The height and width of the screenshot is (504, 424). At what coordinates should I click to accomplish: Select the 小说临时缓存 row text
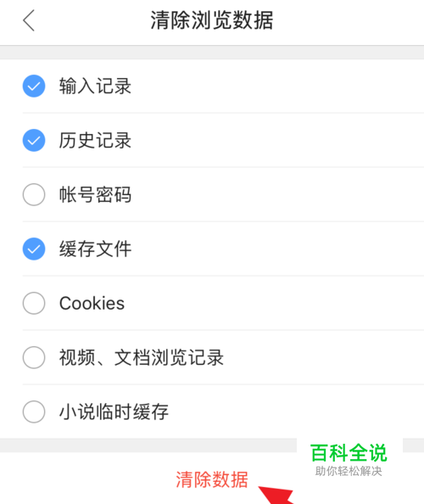point(114,412)
